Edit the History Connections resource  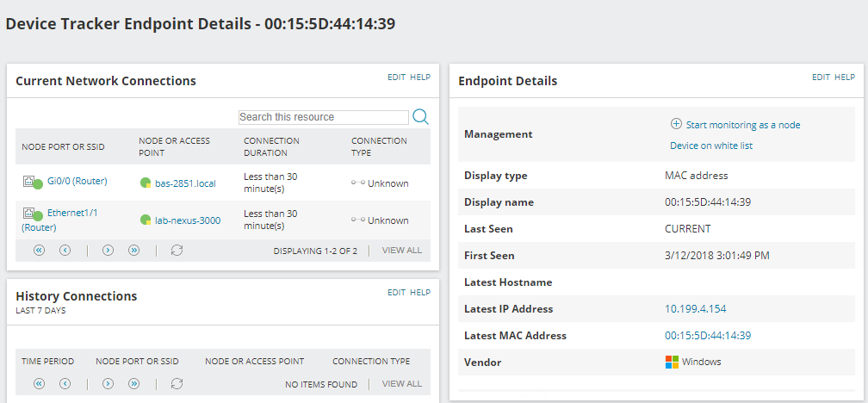[396, 293]
